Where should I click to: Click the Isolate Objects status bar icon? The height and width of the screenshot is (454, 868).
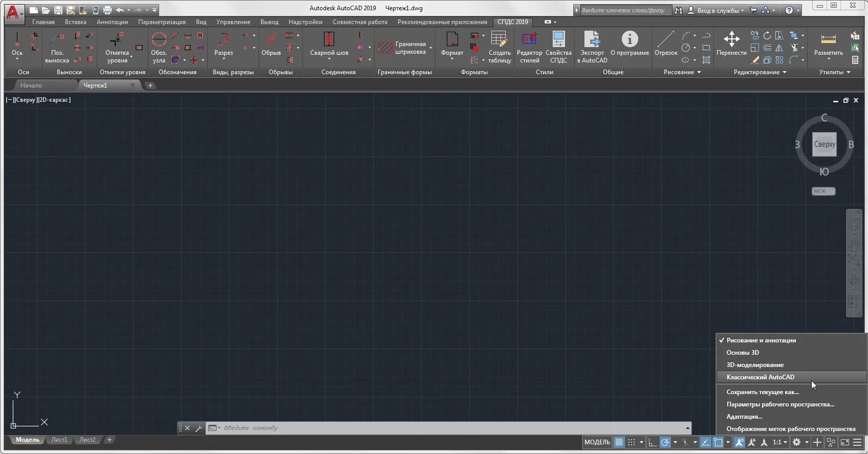[831, 442]
